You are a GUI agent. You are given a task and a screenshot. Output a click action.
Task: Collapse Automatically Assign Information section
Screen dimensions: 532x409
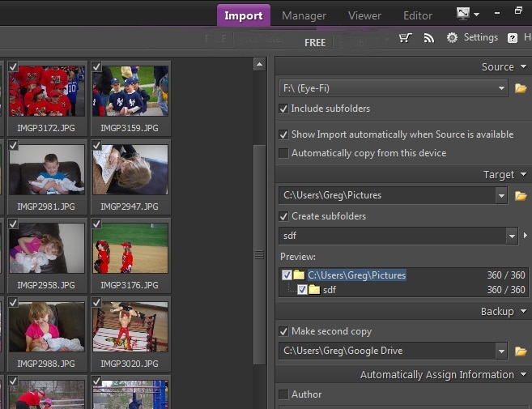tap(524, 374)
